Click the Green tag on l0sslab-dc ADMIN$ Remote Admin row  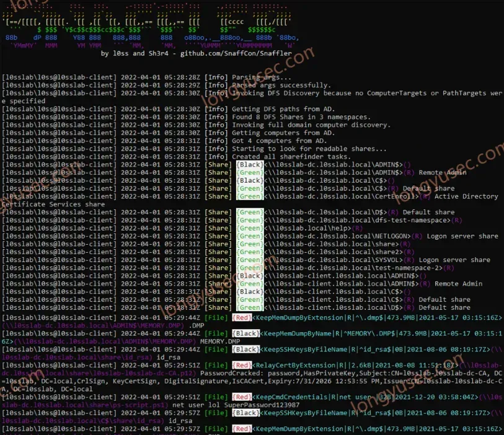tap(250, 172)
